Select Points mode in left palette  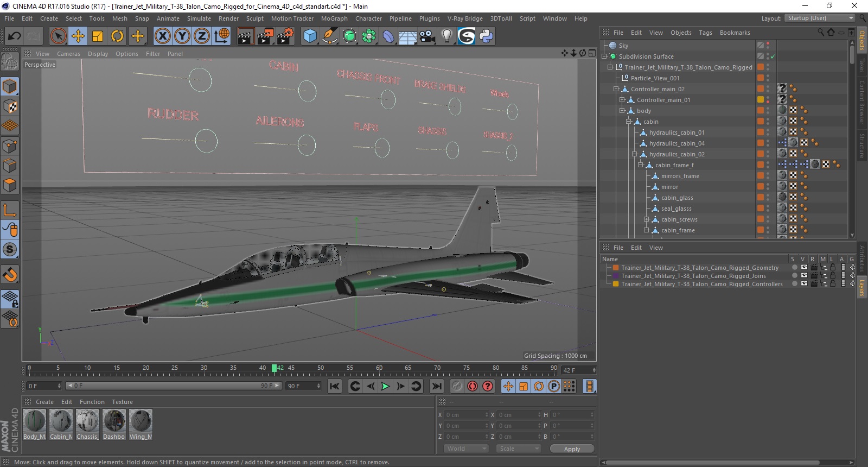tap(10, 146)
